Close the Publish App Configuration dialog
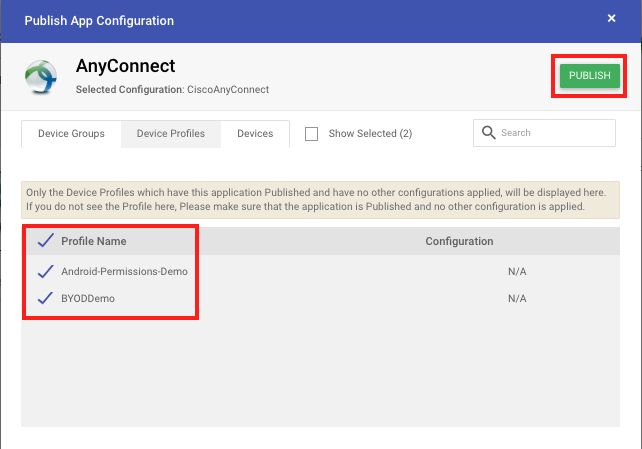 point(611,18)
